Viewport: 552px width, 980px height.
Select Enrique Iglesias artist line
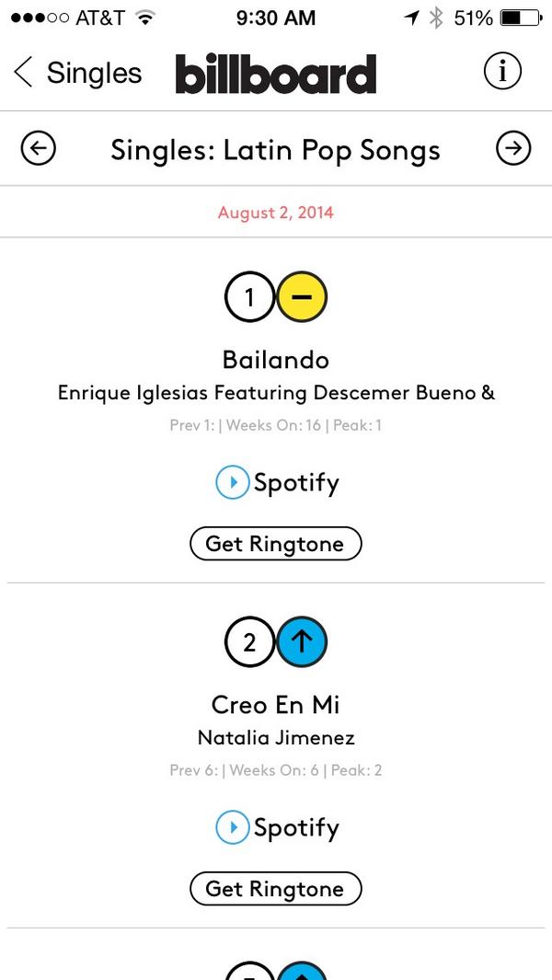276,393
